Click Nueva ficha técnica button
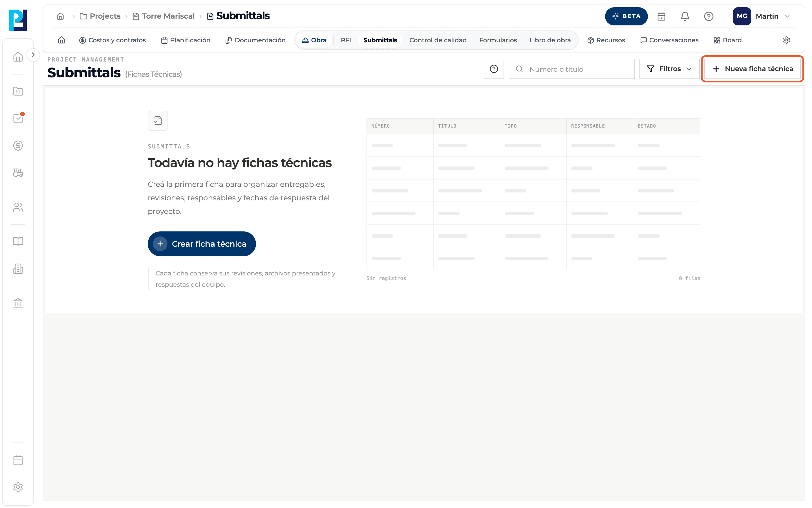The image size is (812, 508). tap(753, 69)
